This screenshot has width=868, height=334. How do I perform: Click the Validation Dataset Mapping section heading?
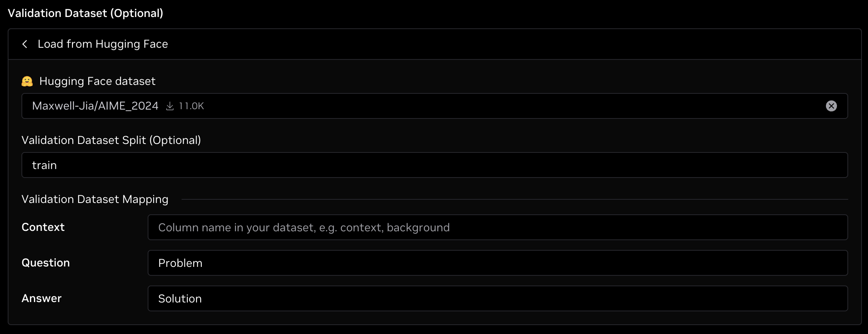click(95, 199)
